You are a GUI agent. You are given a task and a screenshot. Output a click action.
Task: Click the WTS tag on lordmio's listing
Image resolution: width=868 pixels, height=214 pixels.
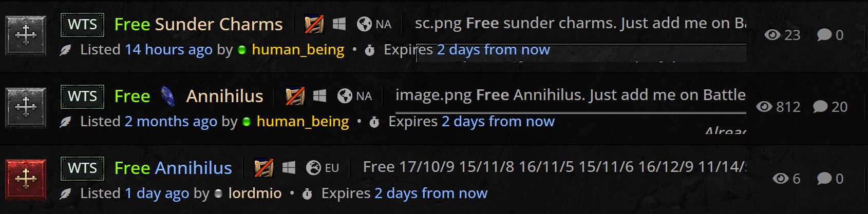pyautogui.click(x=82, y=168)
